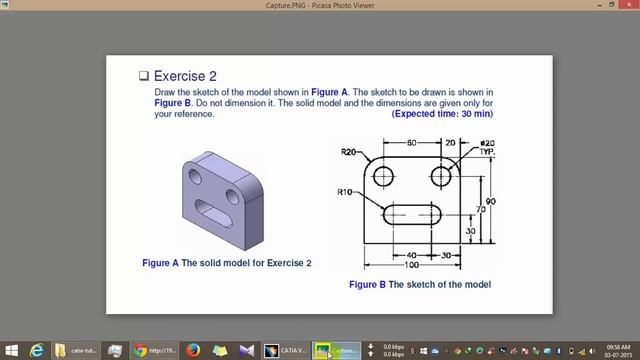Open the Windows Start button
Viewport: 640px width, 360px height.
click(x=11, y=351)
